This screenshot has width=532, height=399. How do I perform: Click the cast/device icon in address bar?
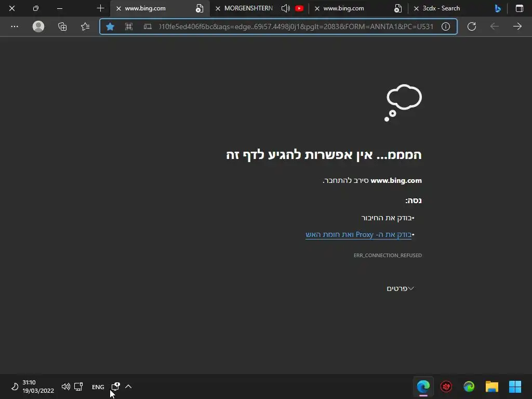pos(148,26)
